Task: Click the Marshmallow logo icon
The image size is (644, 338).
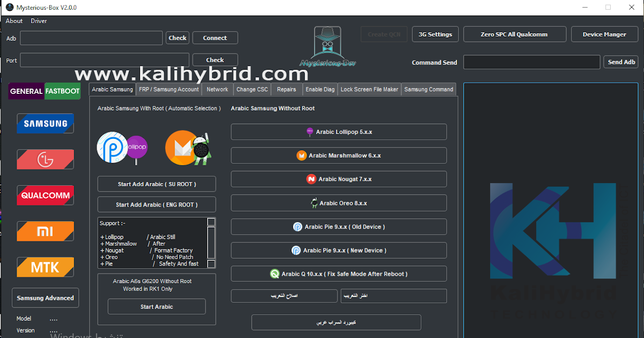Action: click(181, 148)
